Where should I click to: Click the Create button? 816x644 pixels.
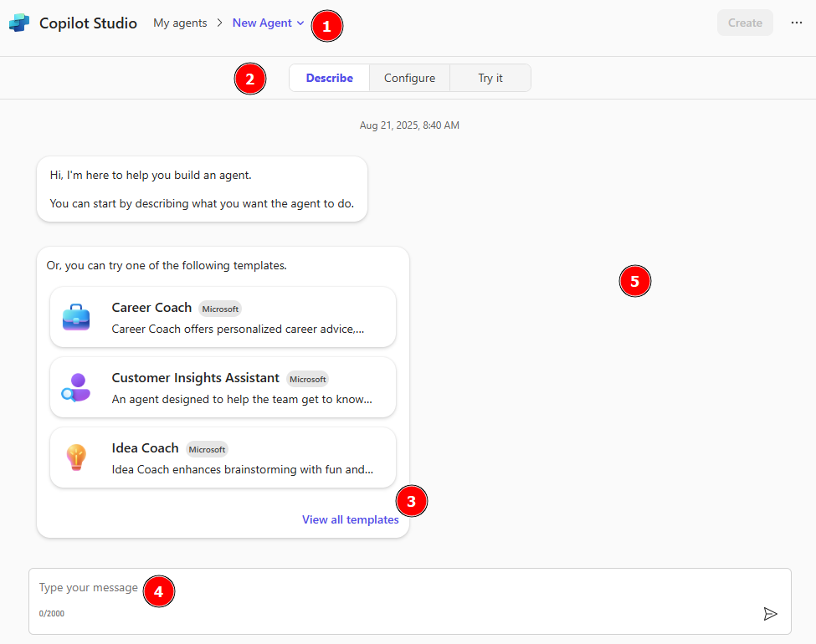tap(745, 23)
